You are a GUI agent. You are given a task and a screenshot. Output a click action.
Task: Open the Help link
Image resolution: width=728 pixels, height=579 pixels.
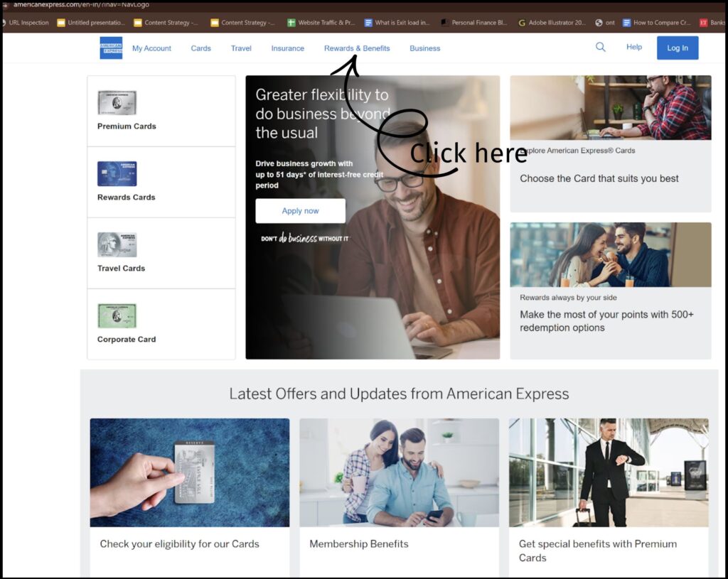633,47
